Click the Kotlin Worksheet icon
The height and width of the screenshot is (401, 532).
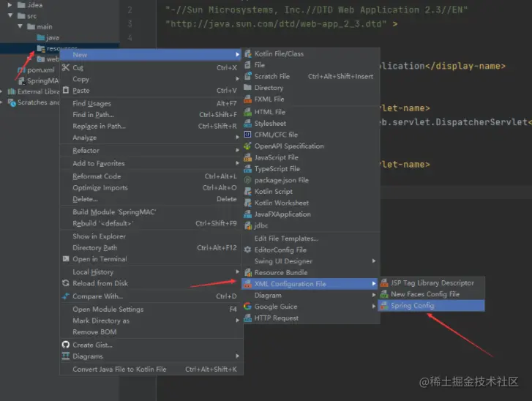(x=248, y=203)
